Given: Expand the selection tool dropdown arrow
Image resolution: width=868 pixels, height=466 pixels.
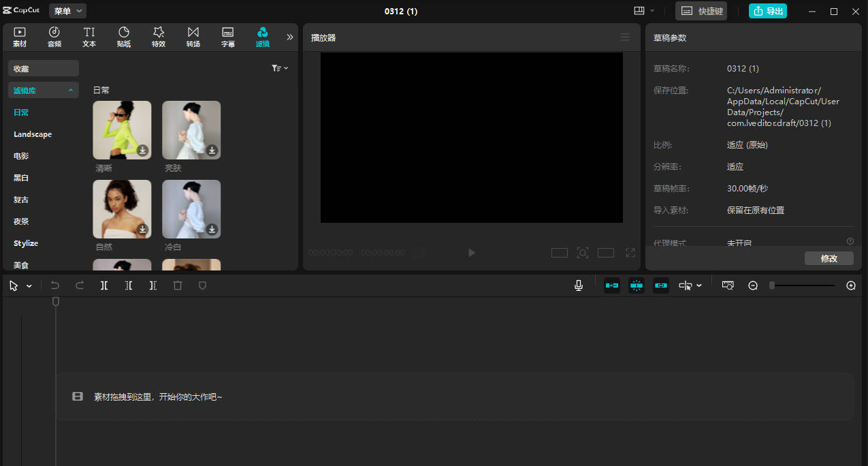Looking at the screenshot, I should (29, 286).
